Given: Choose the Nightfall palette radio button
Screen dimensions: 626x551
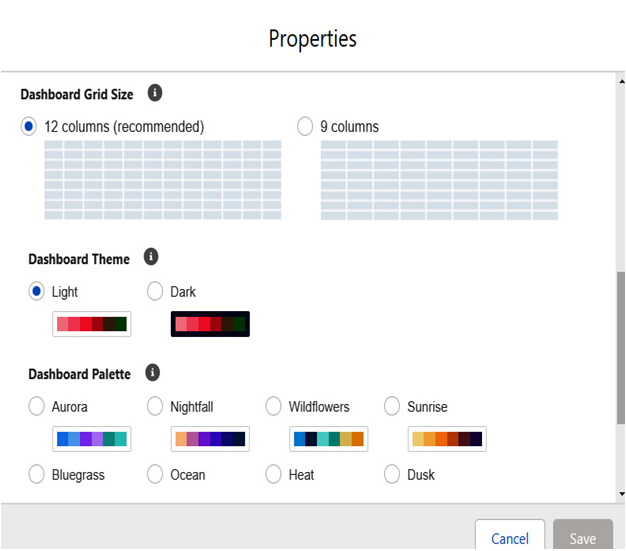Looking at the screenshot, I should coord(155,406).
